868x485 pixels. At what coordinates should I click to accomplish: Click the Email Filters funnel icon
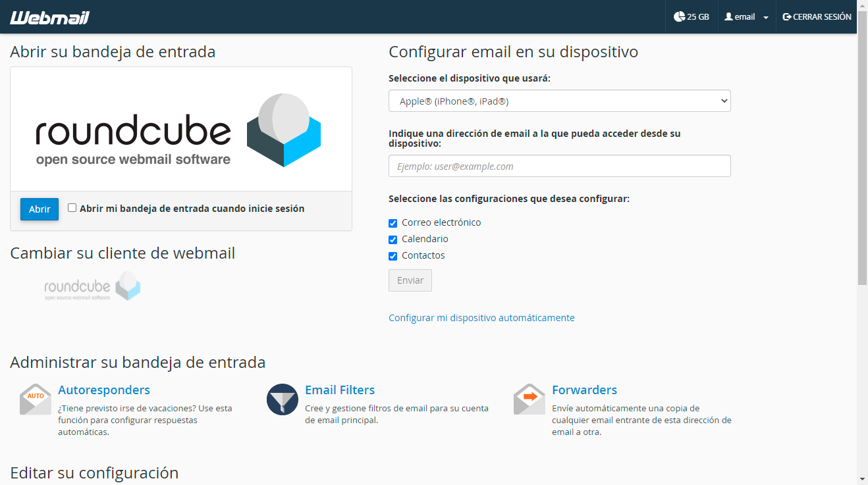[x=283, y=399]
